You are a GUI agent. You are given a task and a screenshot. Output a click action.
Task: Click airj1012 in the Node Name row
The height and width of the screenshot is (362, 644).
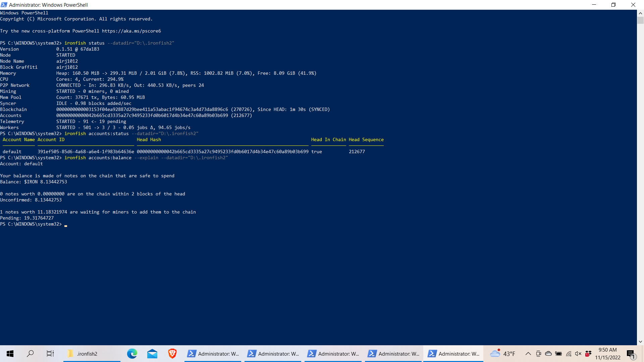click(67, 61)
